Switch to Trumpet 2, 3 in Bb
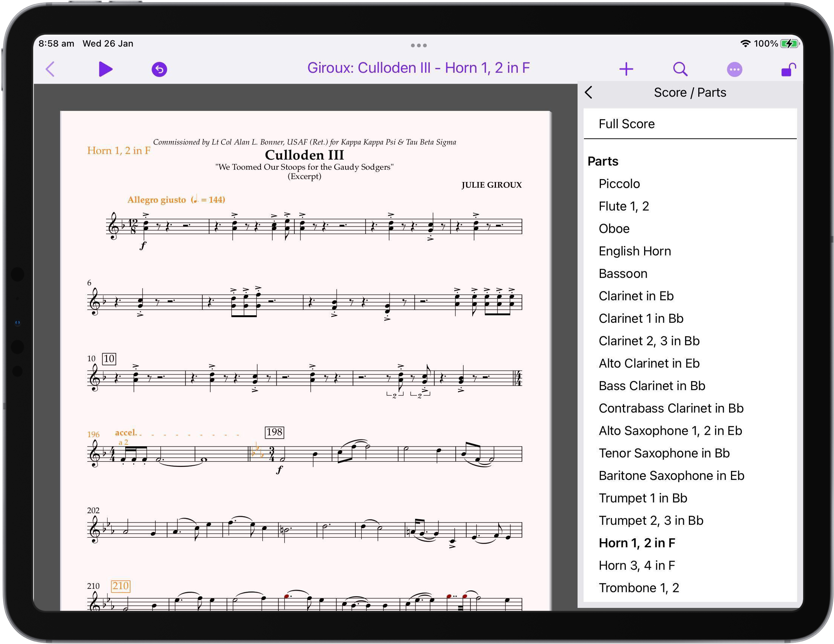The image size is (834, 644). [690, 521]
